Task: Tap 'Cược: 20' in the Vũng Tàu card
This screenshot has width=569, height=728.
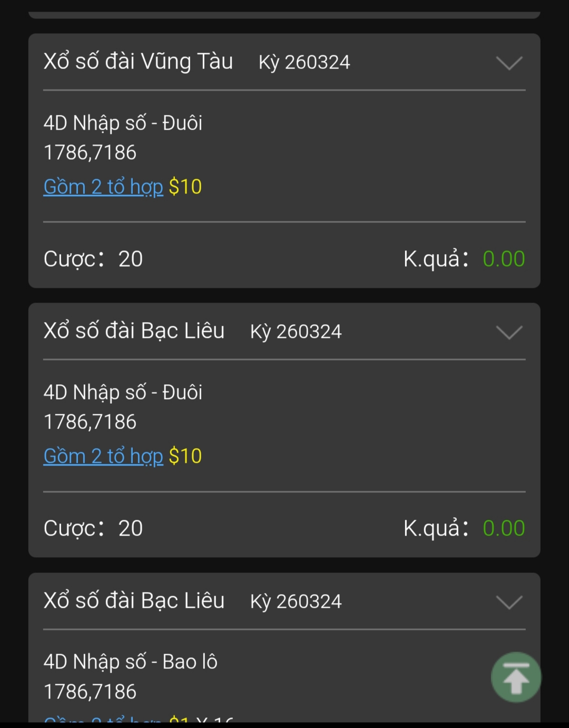Action: click(x=93, y=259)
